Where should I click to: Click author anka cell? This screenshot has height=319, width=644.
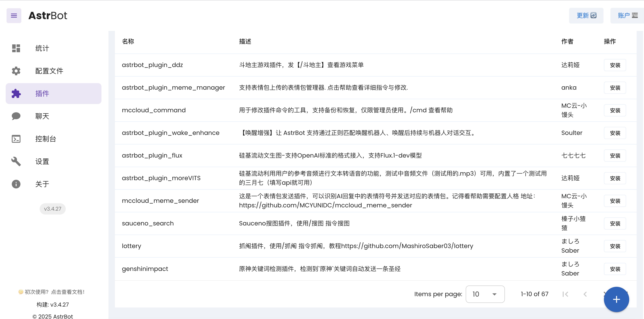click(x=569, y=88)
